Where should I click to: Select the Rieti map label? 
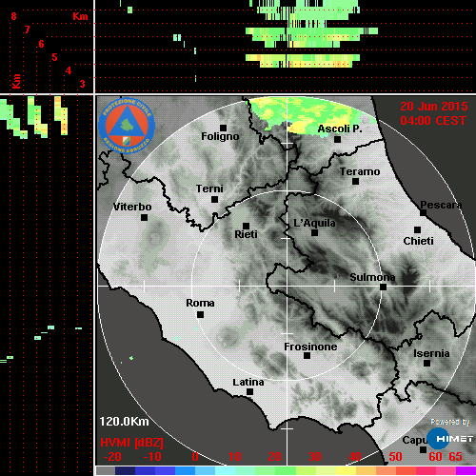246,234
